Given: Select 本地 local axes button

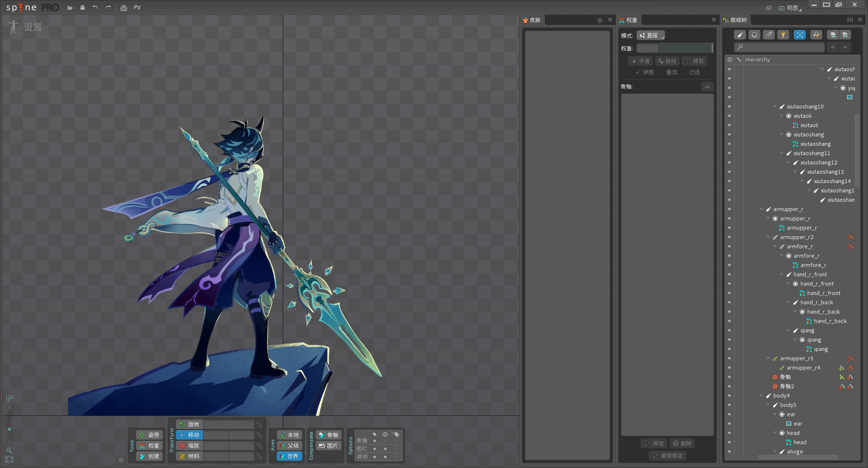Looking at the screenshot, I should [x=290, y=435].
